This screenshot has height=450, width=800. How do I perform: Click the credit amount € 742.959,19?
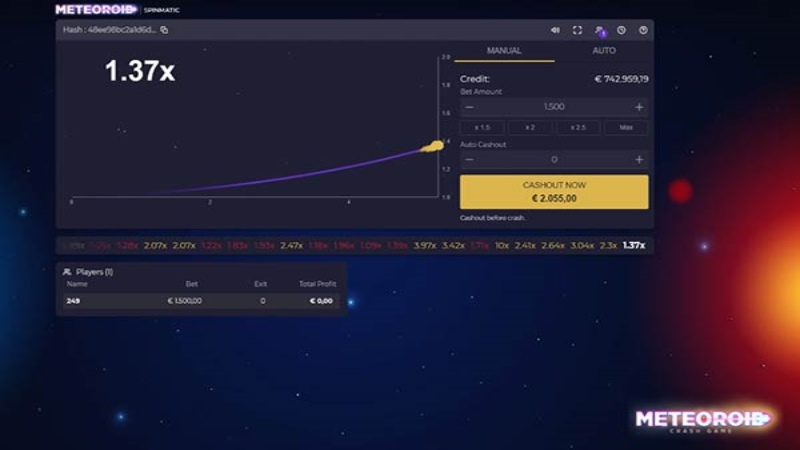pos(621,79)
